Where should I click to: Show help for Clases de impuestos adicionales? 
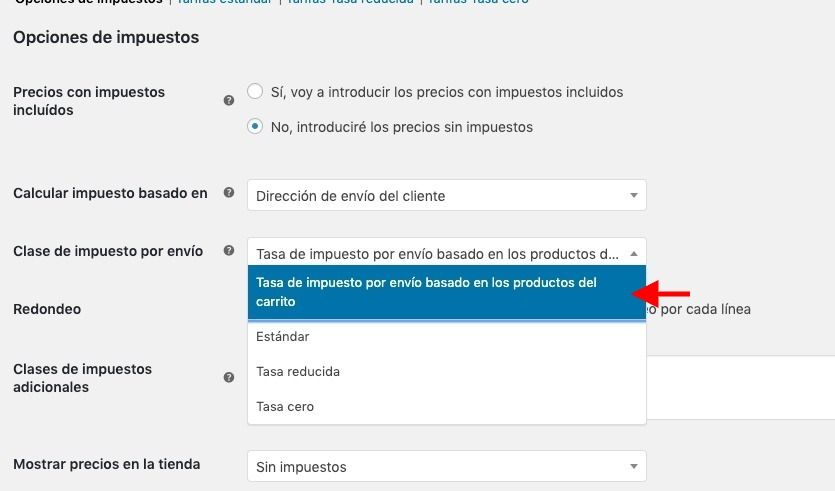(x=229, y=378)
